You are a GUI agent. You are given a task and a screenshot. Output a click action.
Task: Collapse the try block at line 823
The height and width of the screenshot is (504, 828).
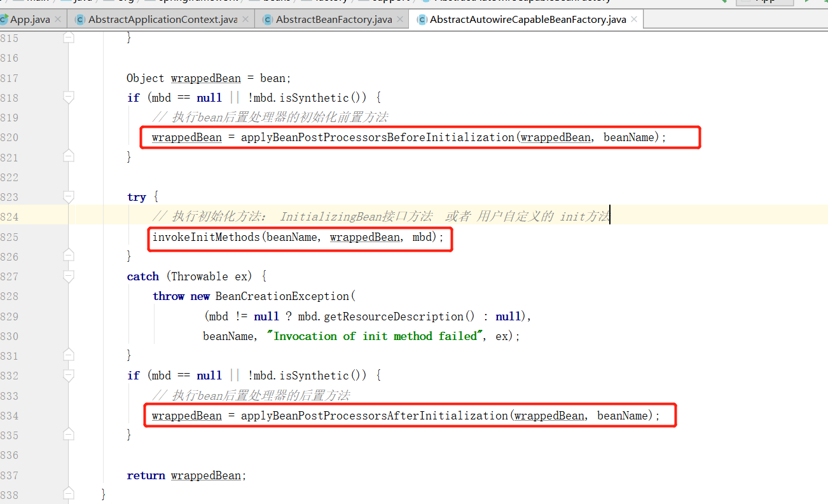69,196
